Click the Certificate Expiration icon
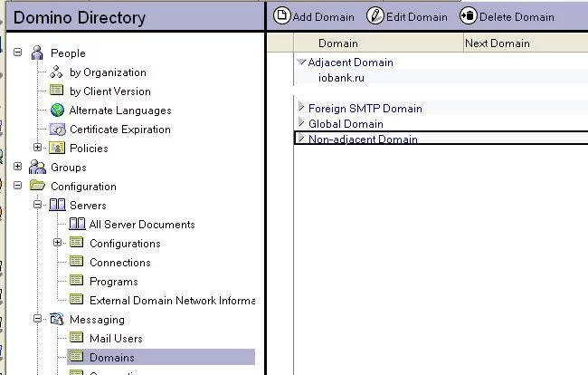Viewport: 588px width, 375px height. point(57,130)
